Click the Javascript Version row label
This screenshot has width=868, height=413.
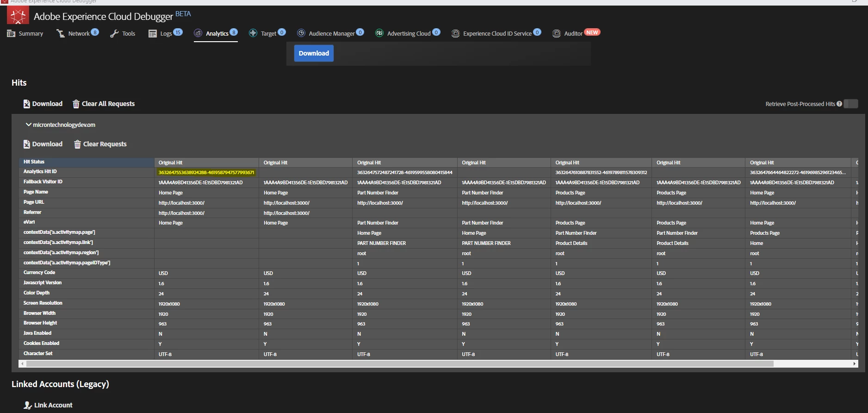pos(43,282)
